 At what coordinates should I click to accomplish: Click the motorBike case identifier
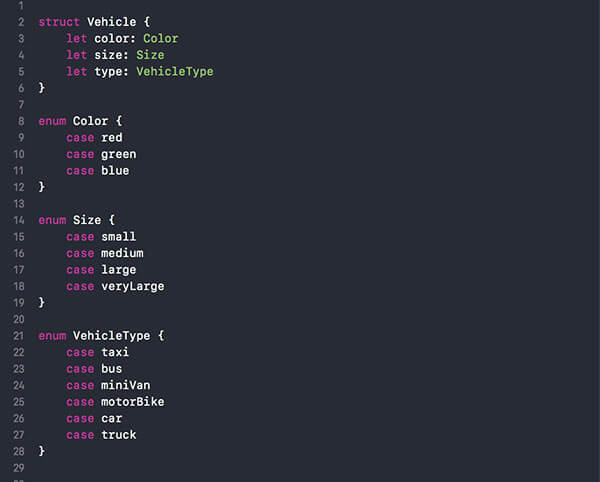pyautogui.click(x=133, y=402)
